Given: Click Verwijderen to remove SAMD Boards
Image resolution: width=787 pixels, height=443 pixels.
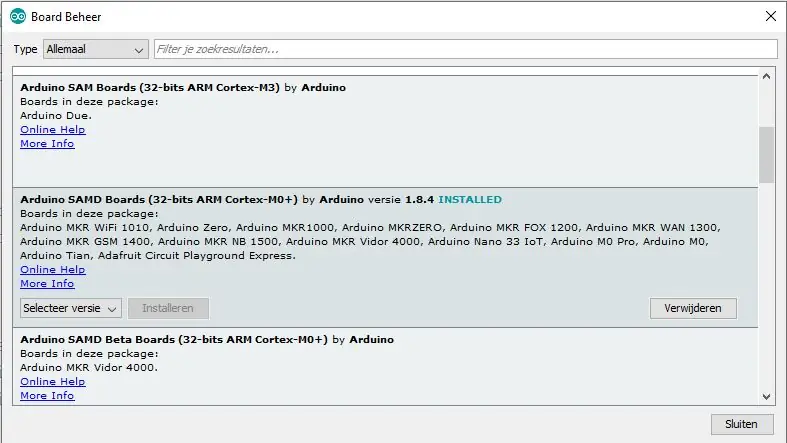Looking at the screenshot, I should click(693, 308).
